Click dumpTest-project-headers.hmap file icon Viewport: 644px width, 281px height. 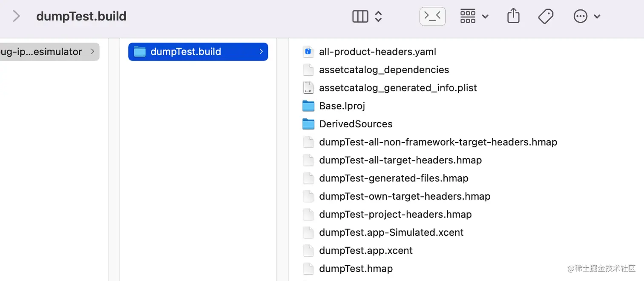click(308, 215)
